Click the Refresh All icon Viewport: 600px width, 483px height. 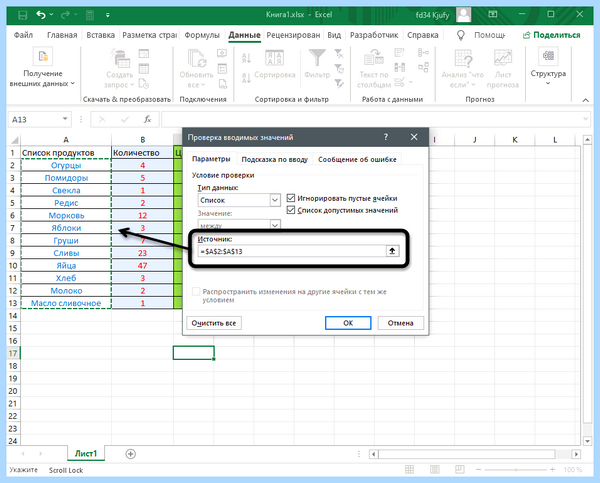coord(197,58)
